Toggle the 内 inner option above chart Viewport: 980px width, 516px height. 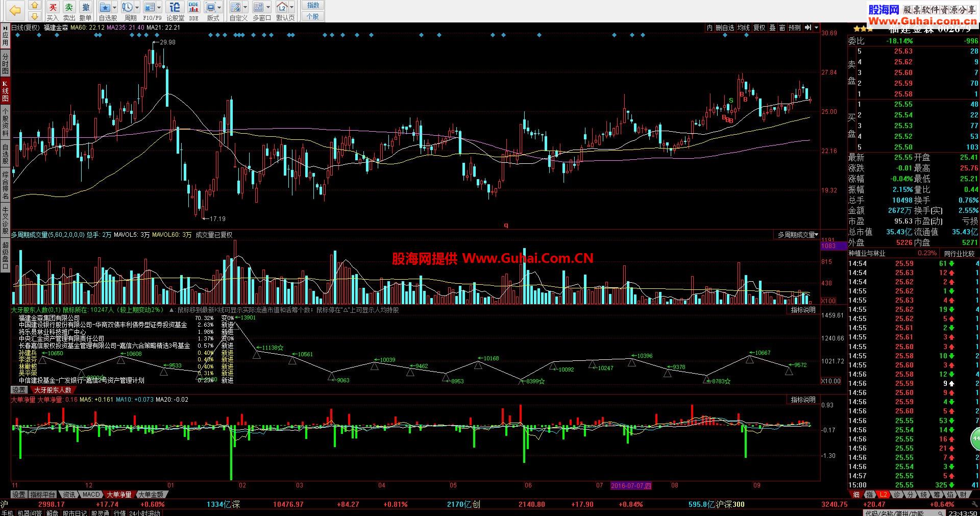click(x=710, y=28)
